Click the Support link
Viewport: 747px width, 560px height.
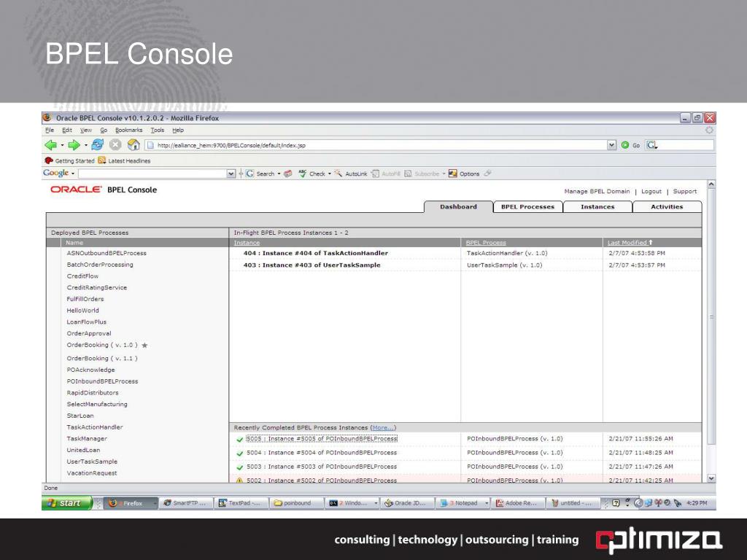click(x=684, y=192)
